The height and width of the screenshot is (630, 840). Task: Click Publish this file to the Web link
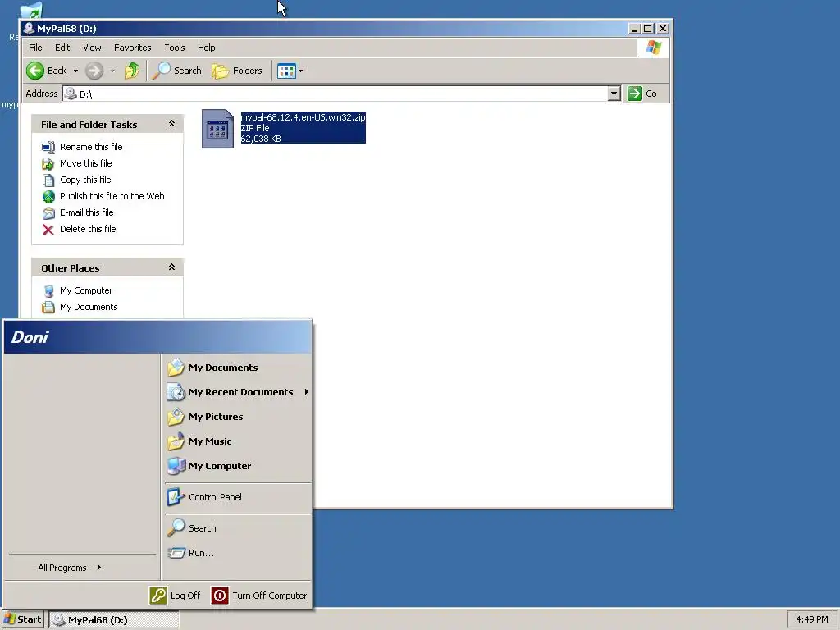click(x=112, y=196)
